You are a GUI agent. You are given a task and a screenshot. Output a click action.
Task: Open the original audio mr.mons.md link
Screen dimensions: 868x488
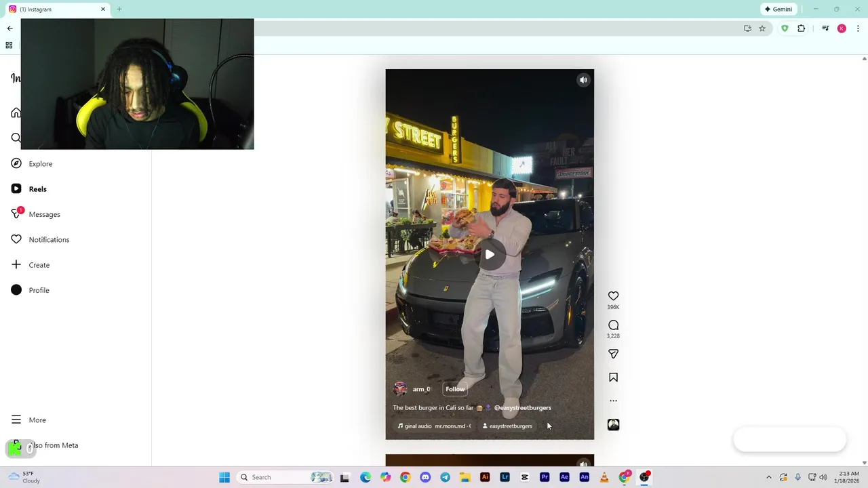tap(434, 426)
